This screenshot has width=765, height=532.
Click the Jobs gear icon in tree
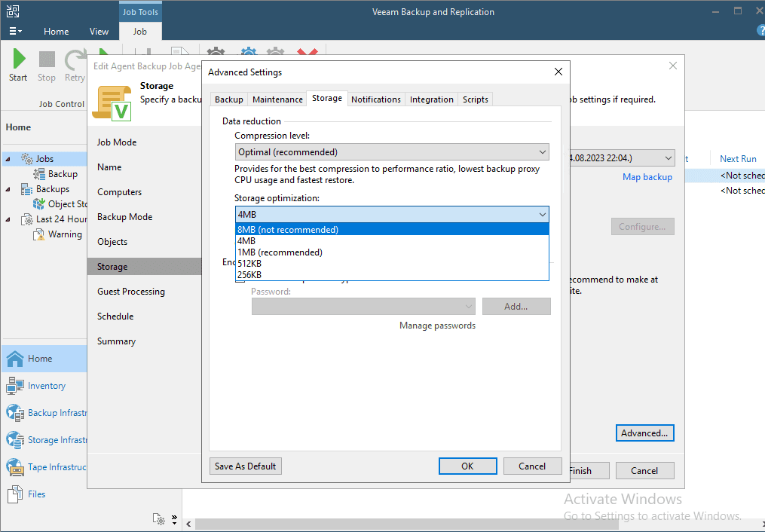(x=27, y=158)
